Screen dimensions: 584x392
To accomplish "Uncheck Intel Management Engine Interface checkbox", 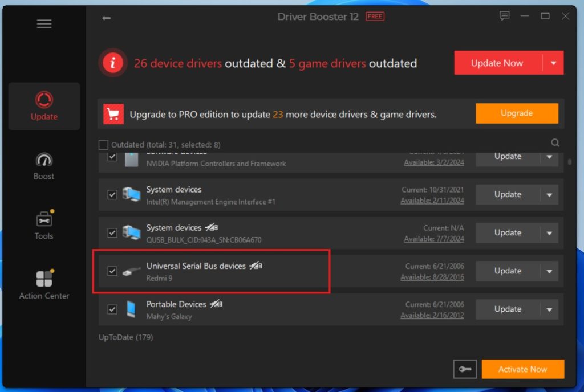I will [112, 194].
